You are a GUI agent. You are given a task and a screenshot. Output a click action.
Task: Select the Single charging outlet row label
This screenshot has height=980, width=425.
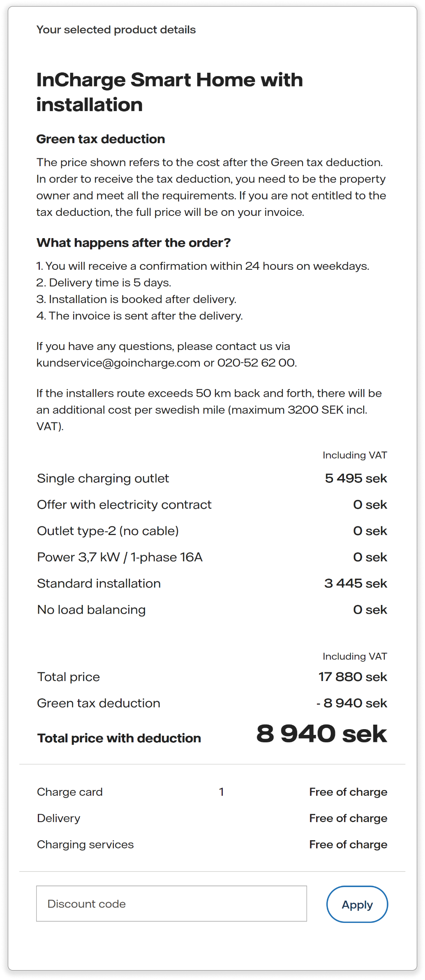pos(103,478)
